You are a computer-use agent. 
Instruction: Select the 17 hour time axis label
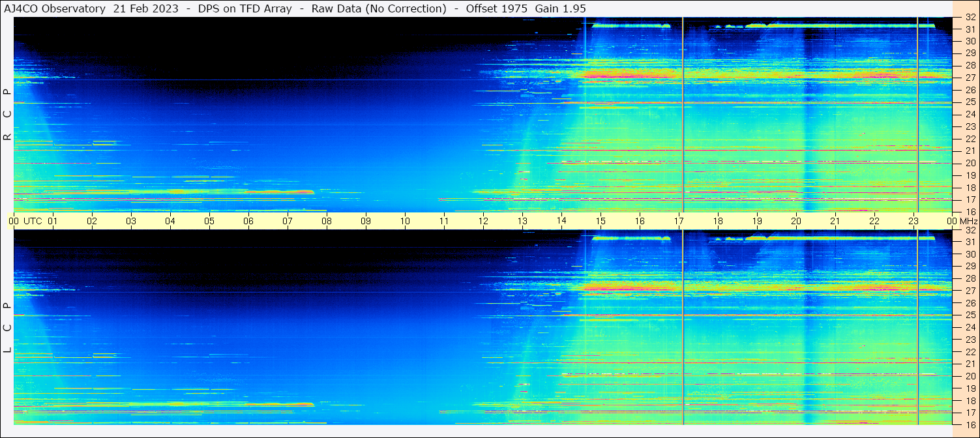click(x=679, y=221)
